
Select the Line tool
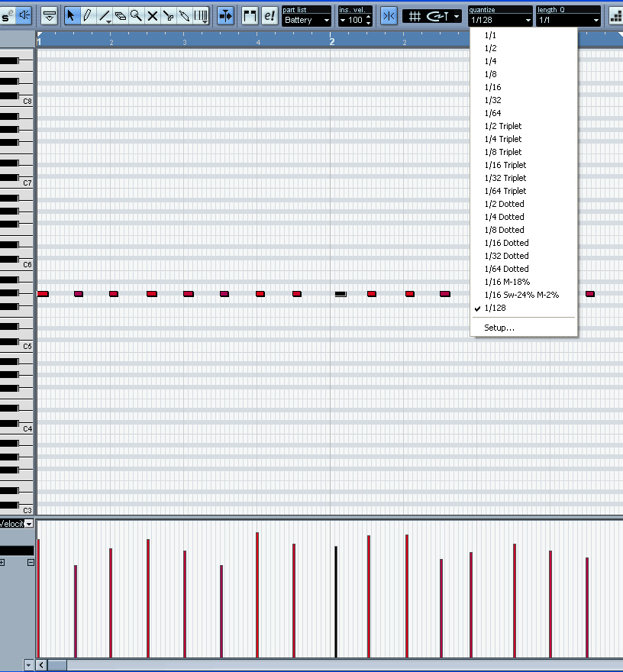tap(104, 16)
